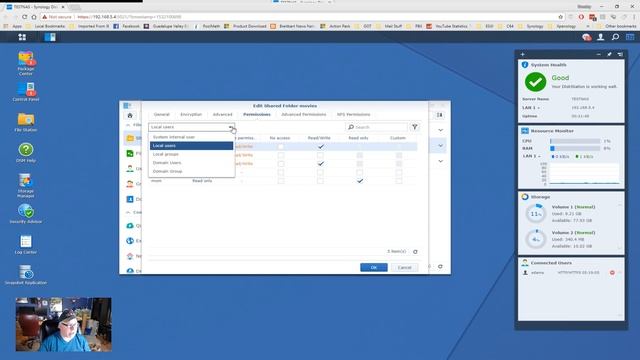Launch File Station from the desktop
Screen dimensions: 640x360
(26, 122)
